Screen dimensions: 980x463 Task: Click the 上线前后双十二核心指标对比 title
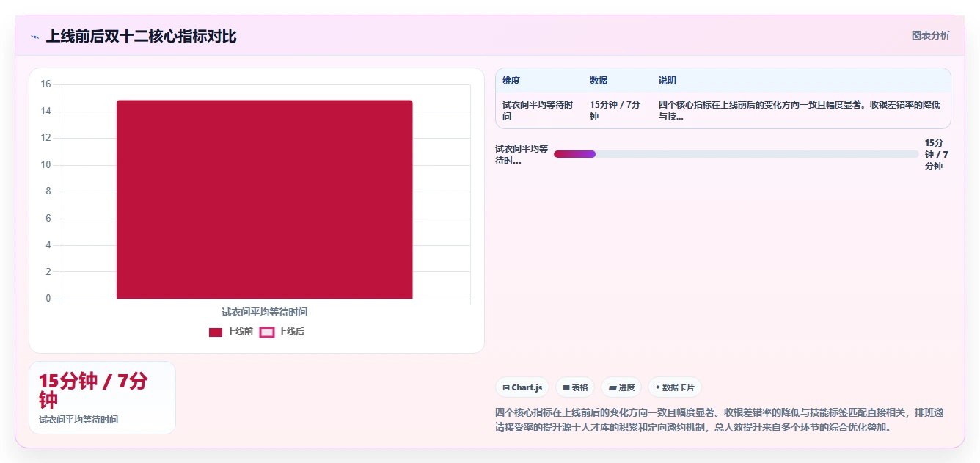141,36
